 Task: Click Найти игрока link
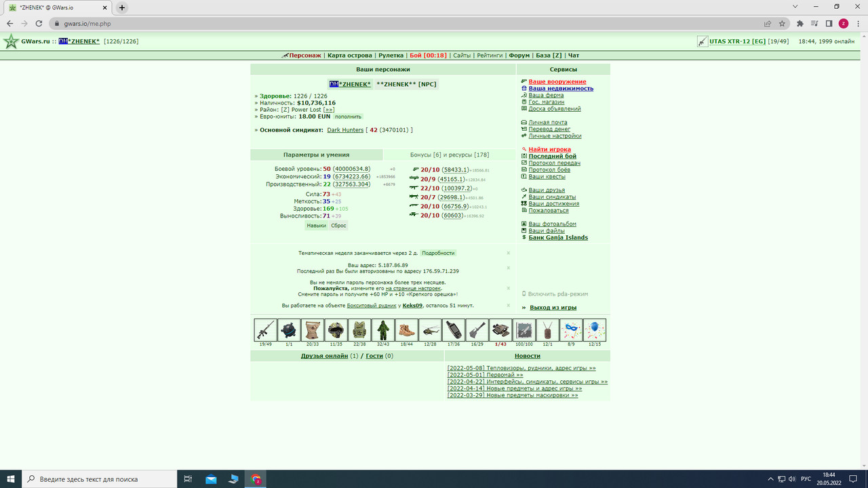tap(550, 149)
